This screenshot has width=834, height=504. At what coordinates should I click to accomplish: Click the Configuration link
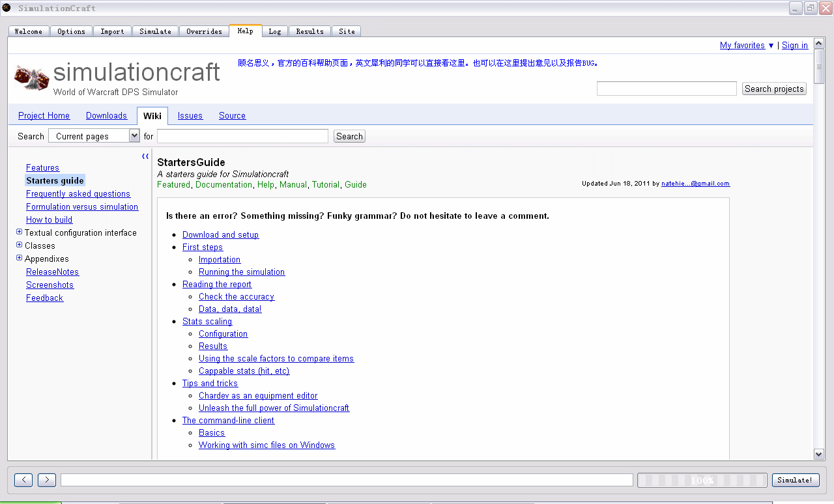click(x=223, y=333)
